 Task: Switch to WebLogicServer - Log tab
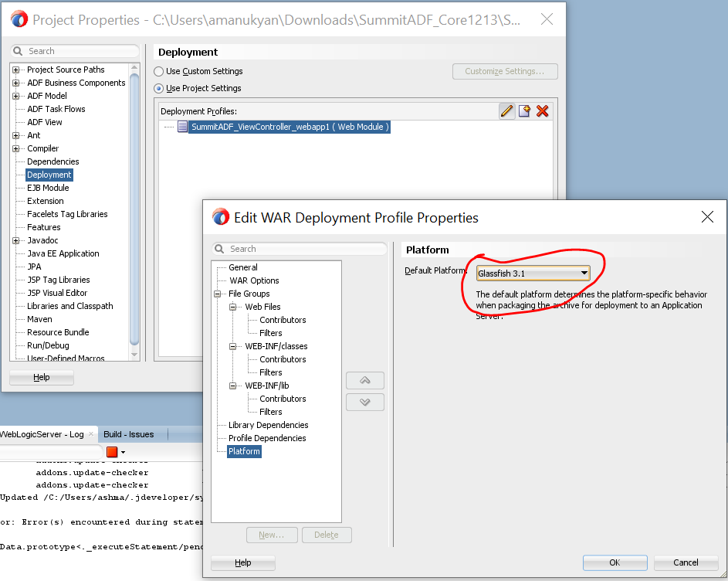point(42,434)
